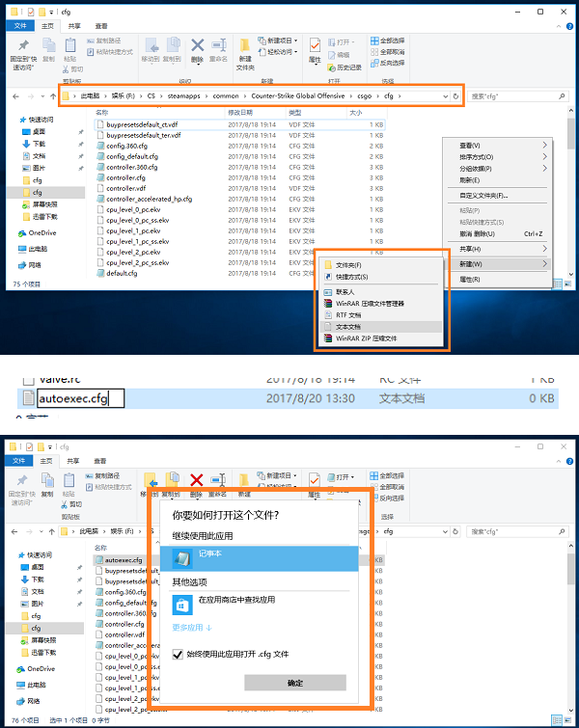The image size is (579, 728).
Task: Click steamapps in the upper address bar path
Action: tap(183, 96)
